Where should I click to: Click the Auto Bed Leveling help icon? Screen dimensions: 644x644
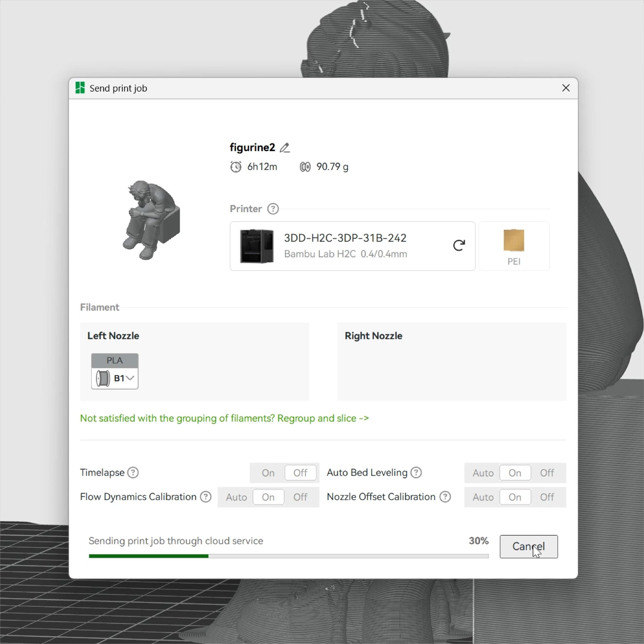[x=416, y=472]
